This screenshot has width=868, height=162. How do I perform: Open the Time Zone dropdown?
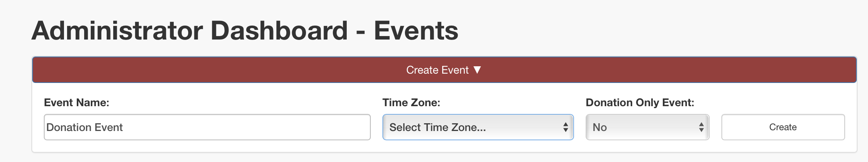tap(478, 127)
